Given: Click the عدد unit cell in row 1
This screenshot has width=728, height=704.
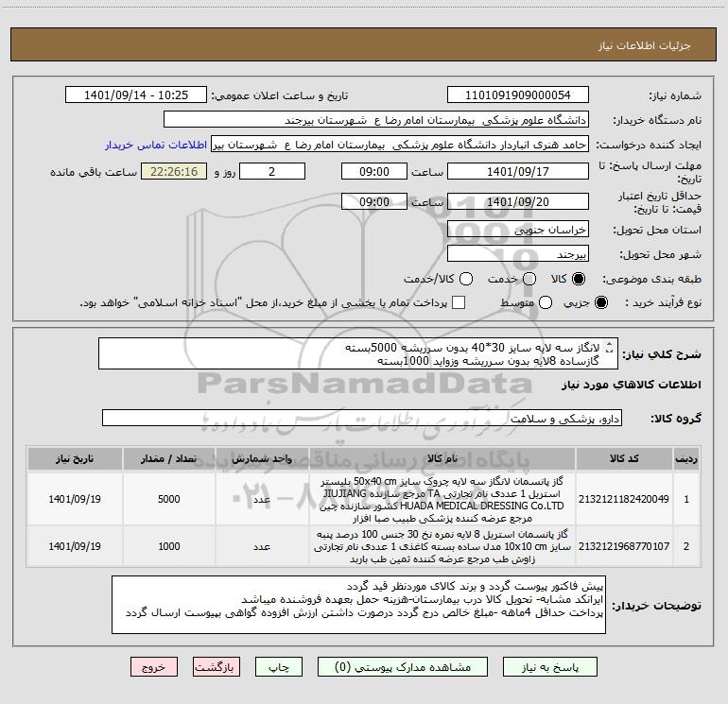Looking at the screenshot, I should pos(262,499).
